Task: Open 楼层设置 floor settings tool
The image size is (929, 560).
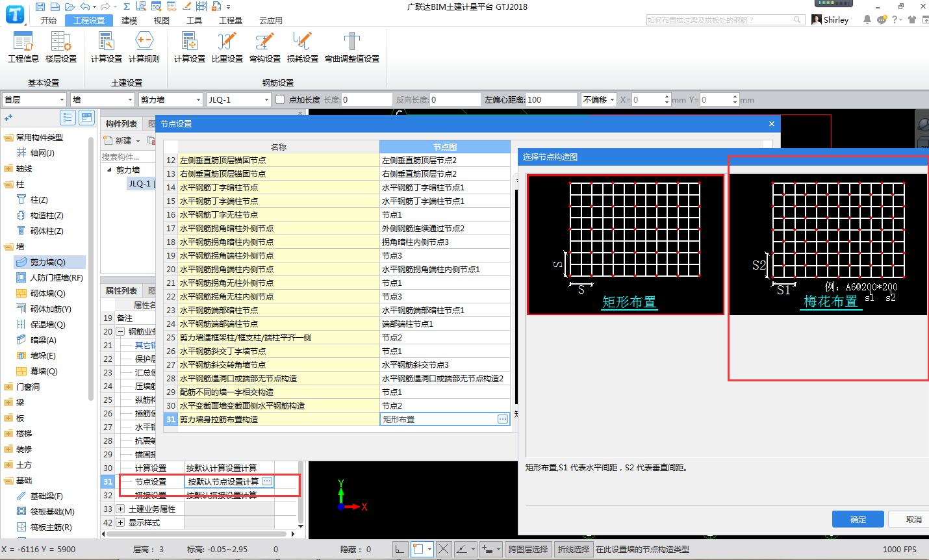Action: 61,47
